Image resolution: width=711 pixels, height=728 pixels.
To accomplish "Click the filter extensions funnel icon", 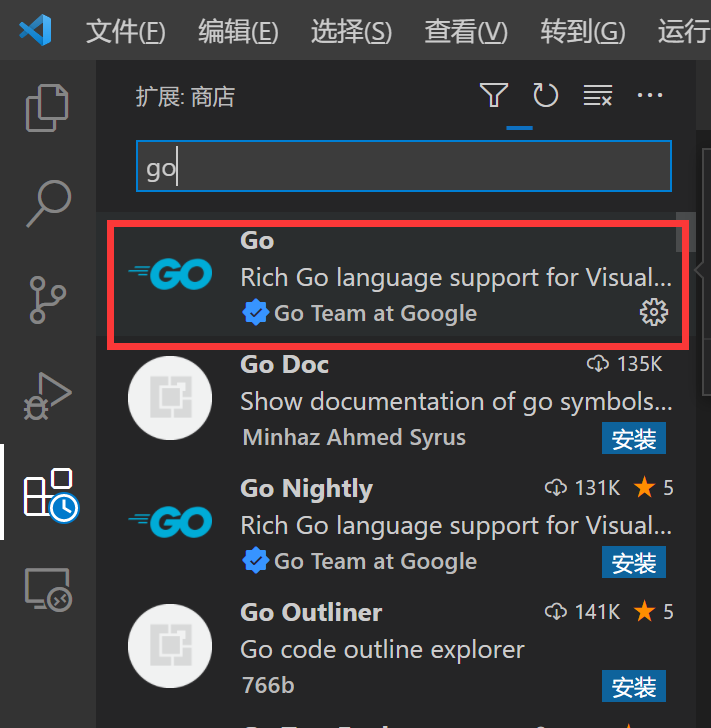I will [x=494, y=95].
